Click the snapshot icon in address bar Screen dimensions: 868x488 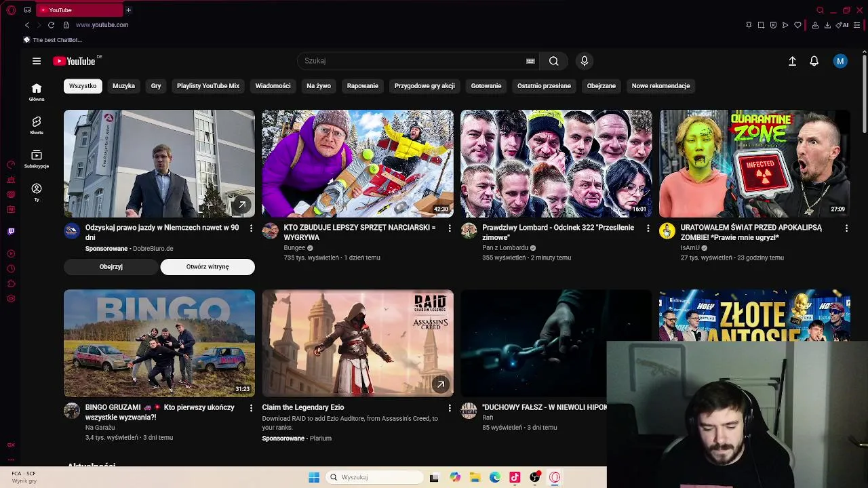[761, 25]
